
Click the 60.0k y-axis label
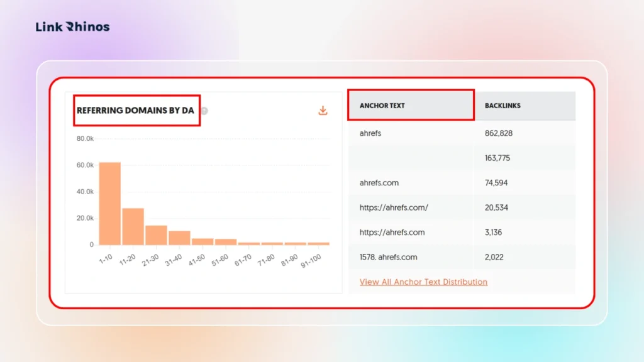point(85,165)
